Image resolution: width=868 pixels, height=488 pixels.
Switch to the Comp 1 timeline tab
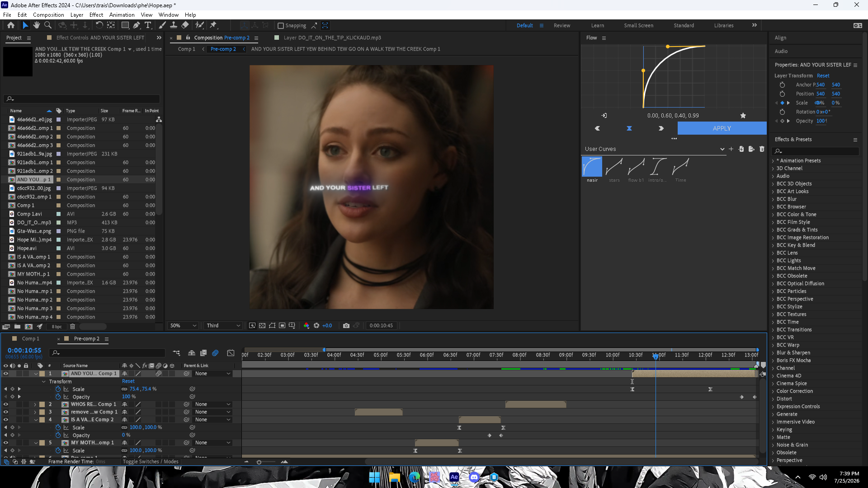(x=31, y=339)
